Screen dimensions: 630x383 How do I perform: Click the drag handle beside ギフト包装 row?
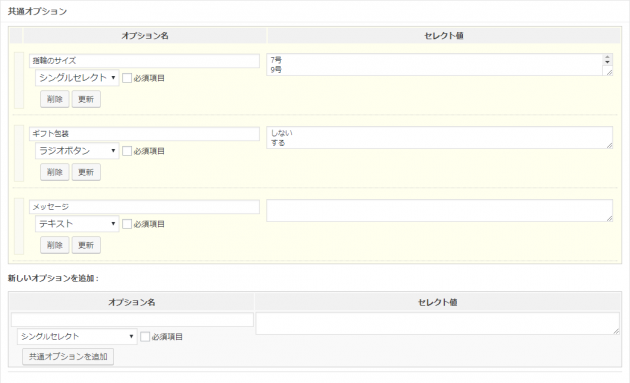(19, 153)
